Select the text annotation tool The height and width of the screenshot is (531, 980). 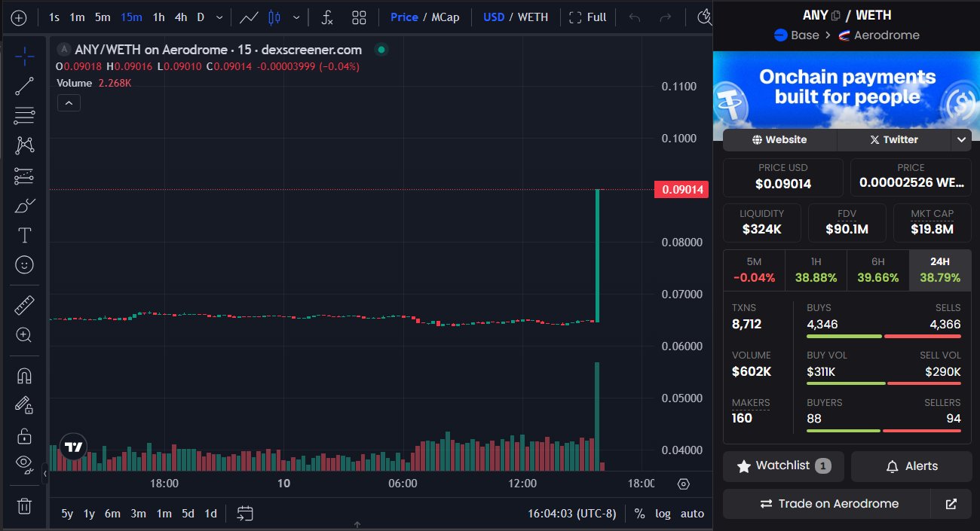(24, 236)
